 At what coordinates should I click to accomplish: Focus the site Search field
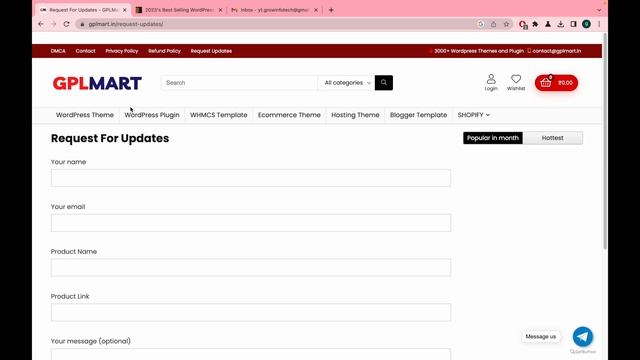pos(239,82)
